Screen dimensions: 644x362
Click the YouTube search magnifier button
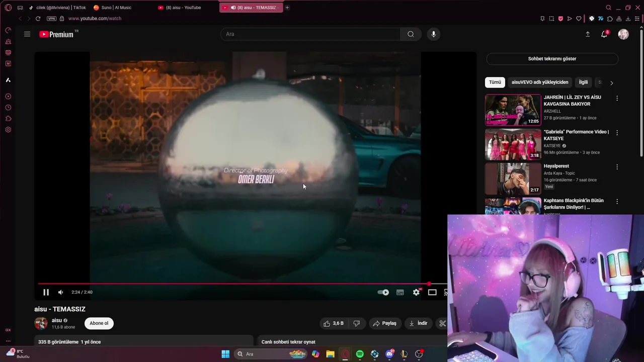point(411,34)
